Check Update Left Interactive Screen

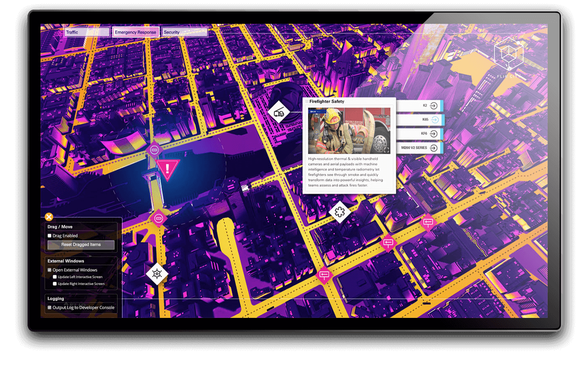(55, 277)
